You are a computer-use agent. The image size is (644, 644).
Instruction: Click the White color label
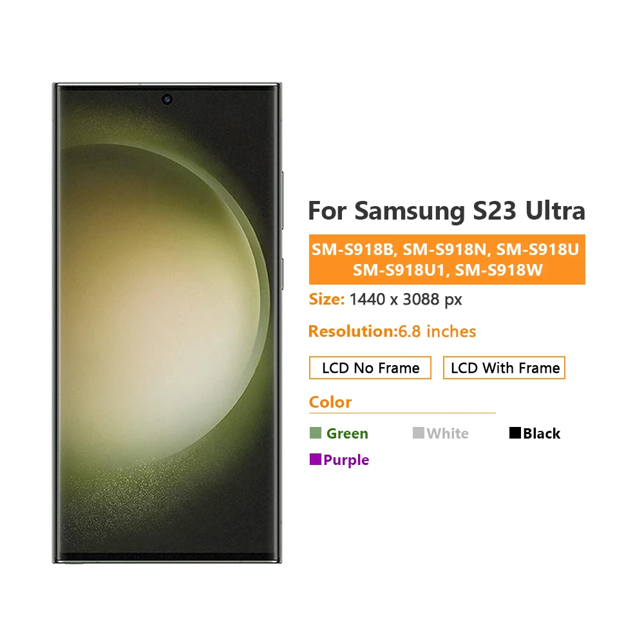point(448,433)
